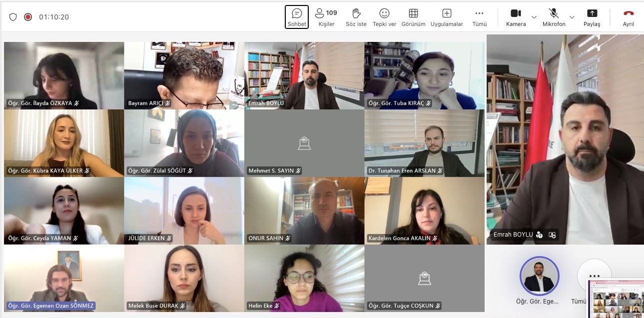The height and width of the screenshot is (318, 644).
Task: Unmute the Mikrofon
Action: 554,17
